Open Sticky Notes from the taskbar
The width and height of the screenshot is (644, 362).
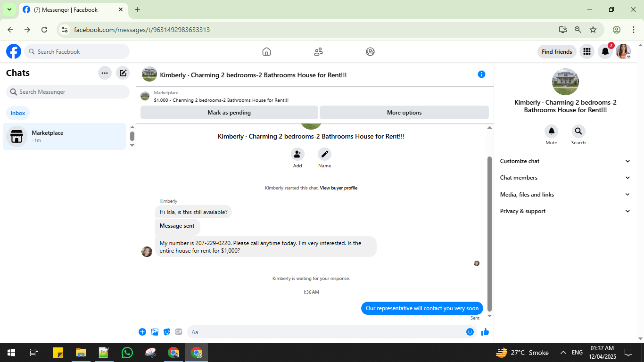(x=58, y=353)
